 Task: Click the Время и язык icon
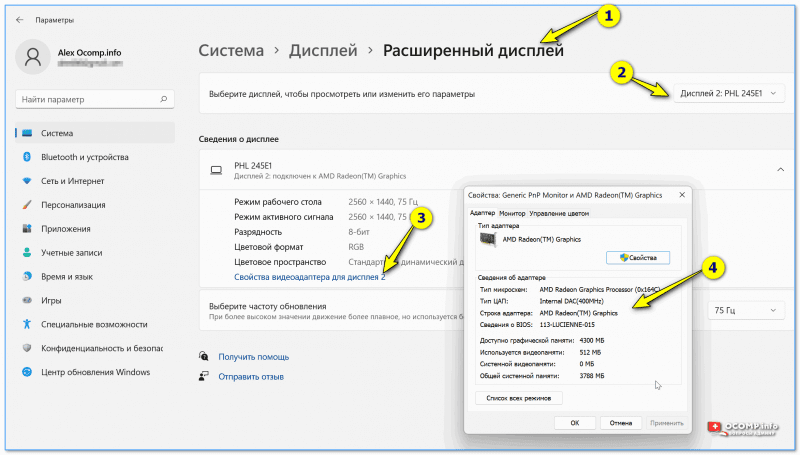27,276
